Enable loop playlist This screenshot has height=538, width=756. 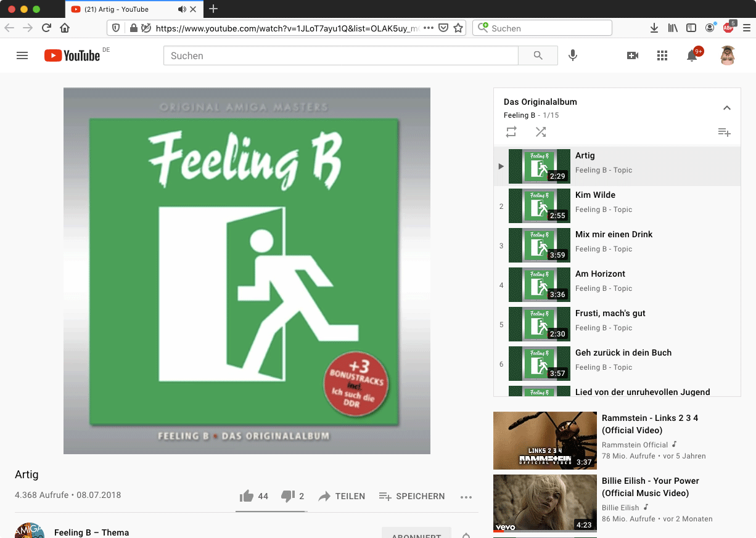[x=511, y=132]
